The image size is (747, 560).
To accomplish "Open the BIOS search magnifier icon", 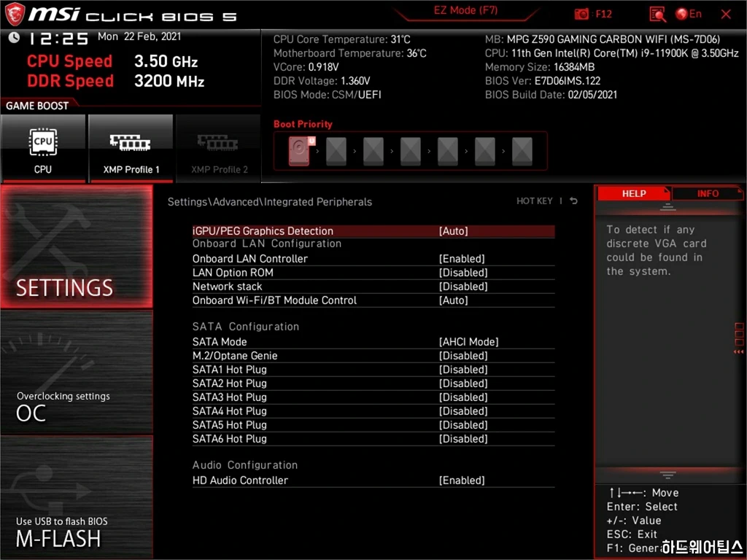I will [x=657, y=15].
